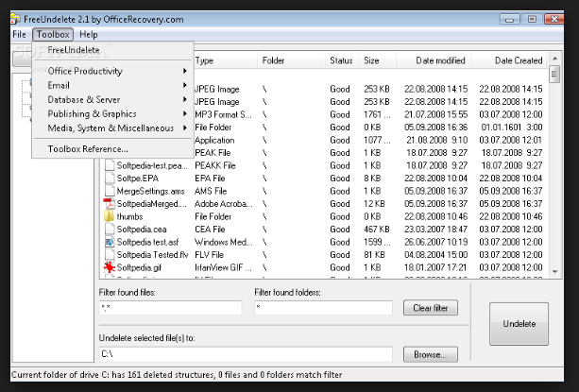Click the large Undelete button
The image size is (579, 392).
(x=519, y=324)
